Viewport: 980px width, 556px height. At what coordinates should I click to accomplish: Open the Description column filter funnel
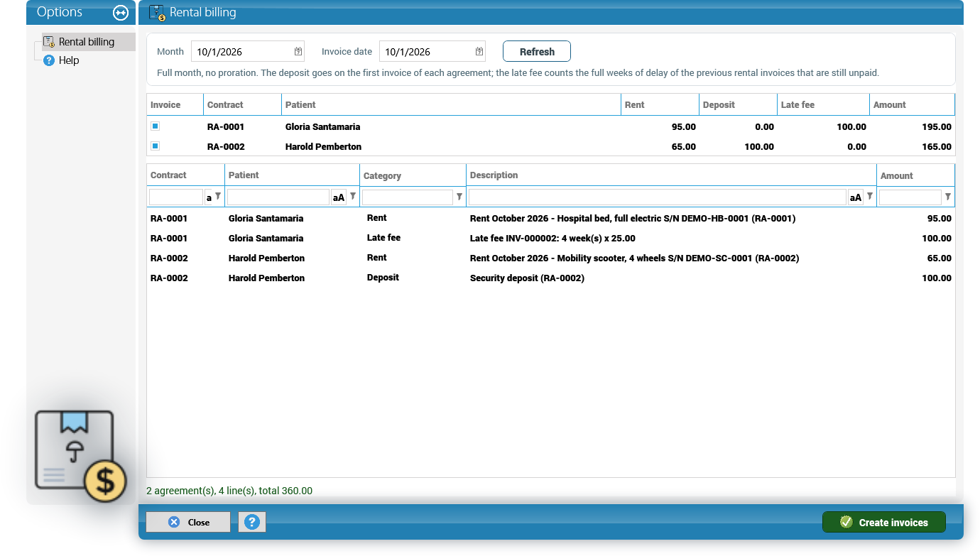pos(870,197)
